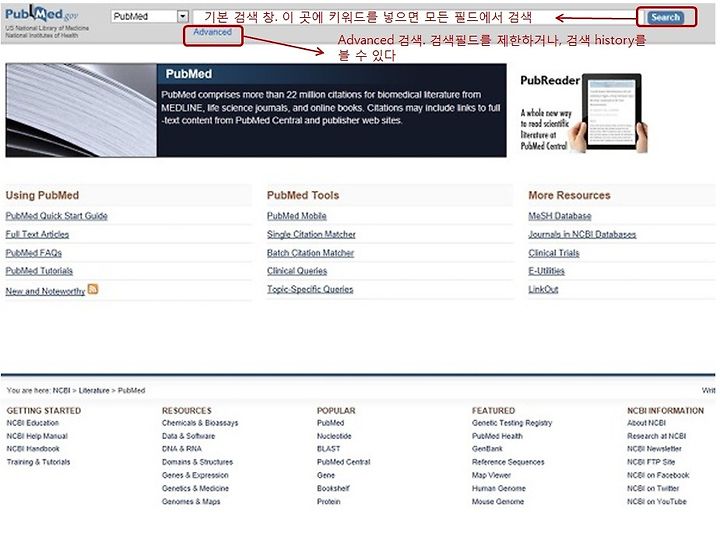Image resolution: width=720 pixels, height=541 pixels.
Task: Open GenBank footer link
Action: (487, 449)
